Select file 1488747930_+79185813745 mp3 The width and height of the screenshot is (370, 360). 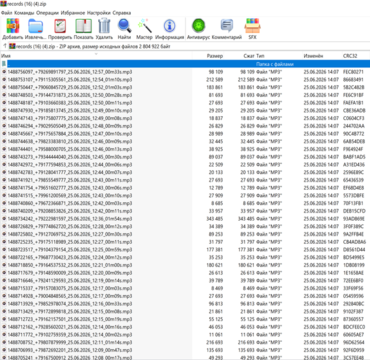[x=70, y=110]
